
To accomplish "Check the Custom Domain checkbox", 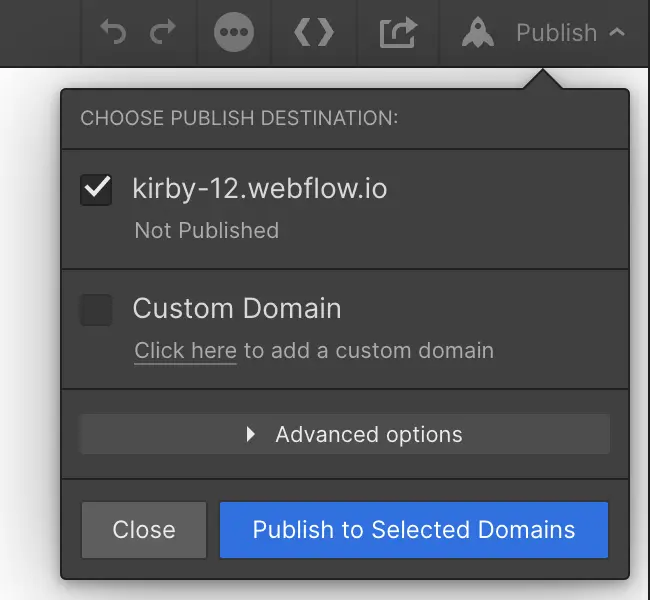I will click(x=96, y=310).
